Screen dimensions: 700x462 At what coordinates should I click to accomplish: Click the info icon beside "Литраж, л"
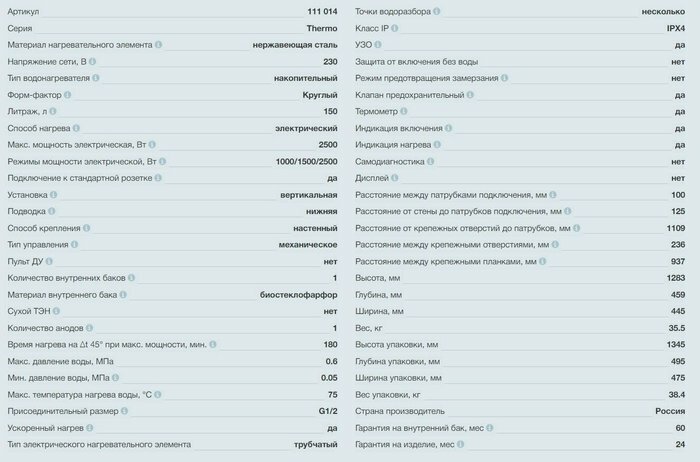54,111
